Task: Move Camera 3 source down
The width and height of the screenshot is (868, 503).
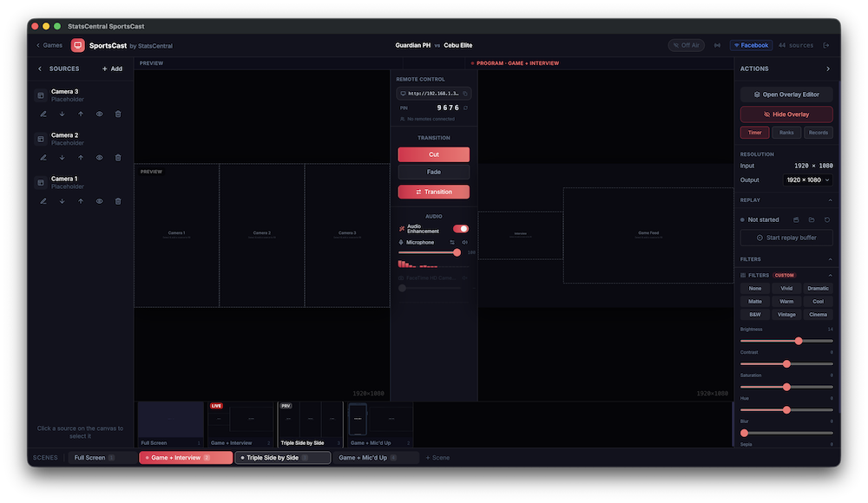Action: tap(62, 114)
